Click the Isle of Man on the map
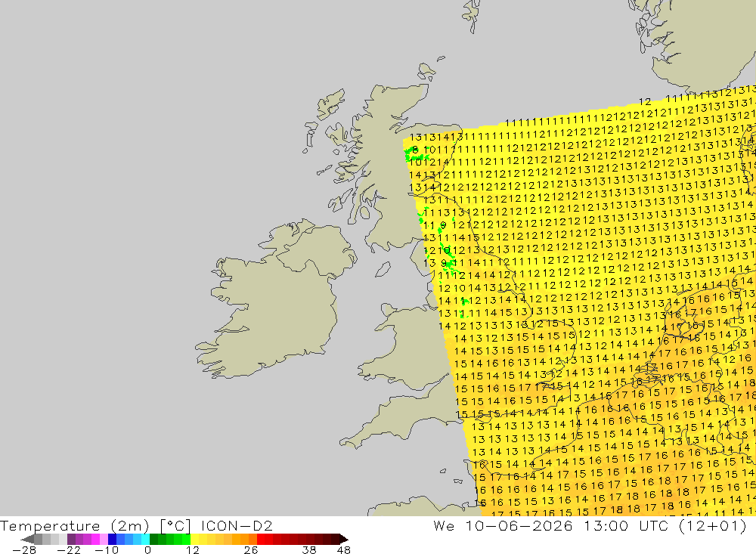 (x=383, y=270)
